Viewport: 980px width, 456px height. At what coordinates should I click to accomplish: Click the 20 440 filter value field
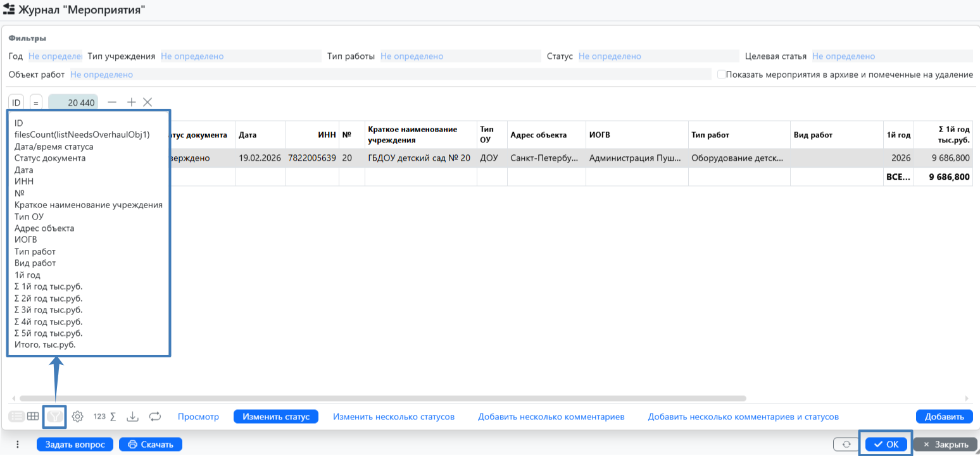[x=73, y=102]
